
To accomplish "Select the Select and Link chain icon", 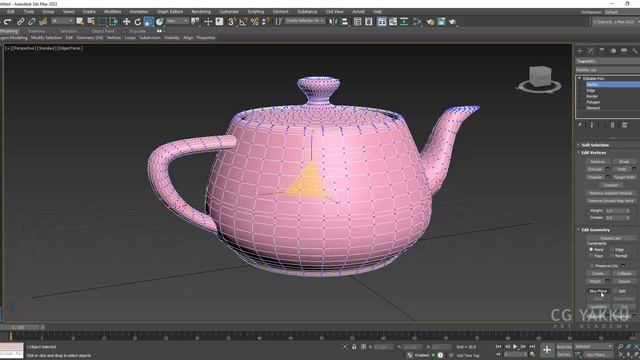I will point(20,22).
